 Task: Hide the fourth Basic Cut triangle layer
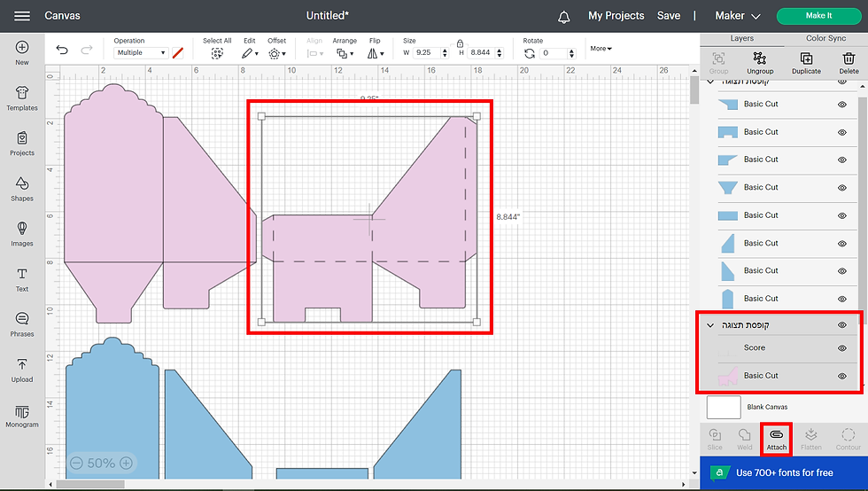[x=842, y=188]
